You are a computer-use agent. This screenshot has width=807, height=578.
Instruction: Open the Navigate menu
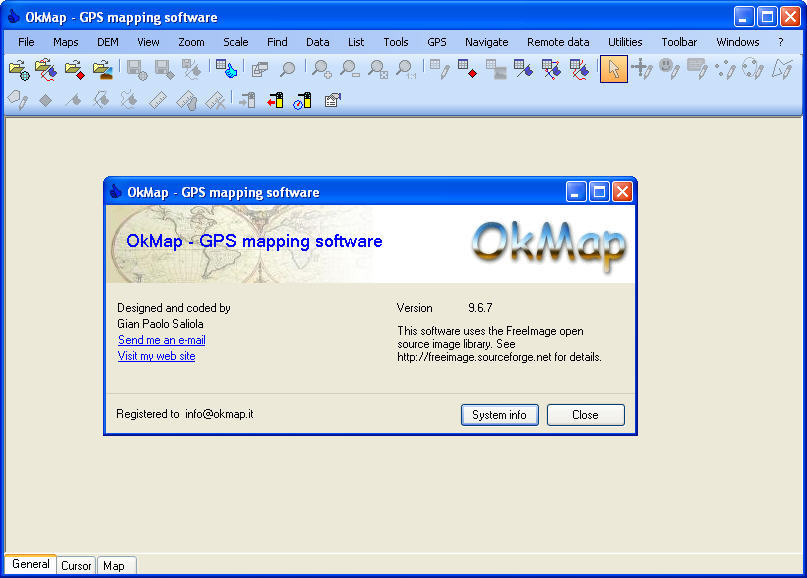[x=486, y=42]
